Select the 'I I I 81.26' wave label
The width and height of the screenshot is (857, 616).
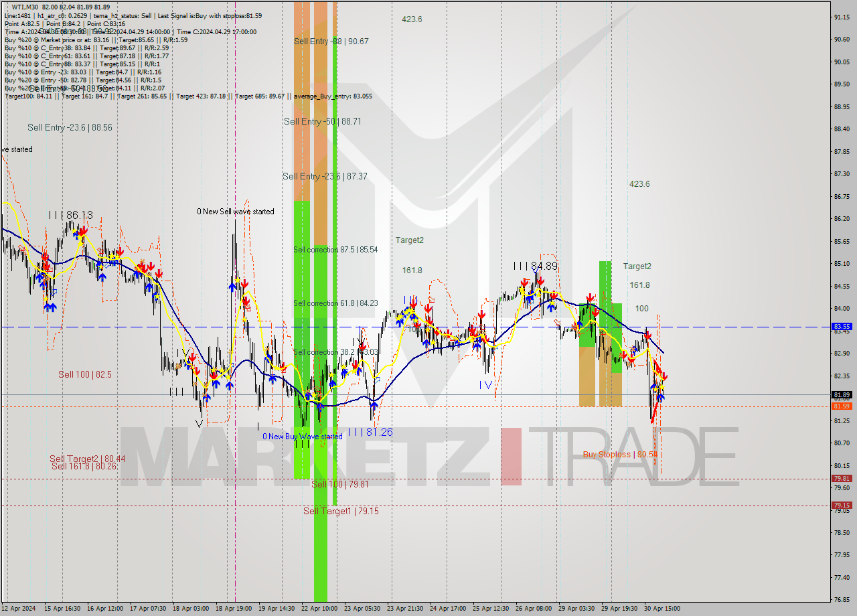click(x=370, y=432)
